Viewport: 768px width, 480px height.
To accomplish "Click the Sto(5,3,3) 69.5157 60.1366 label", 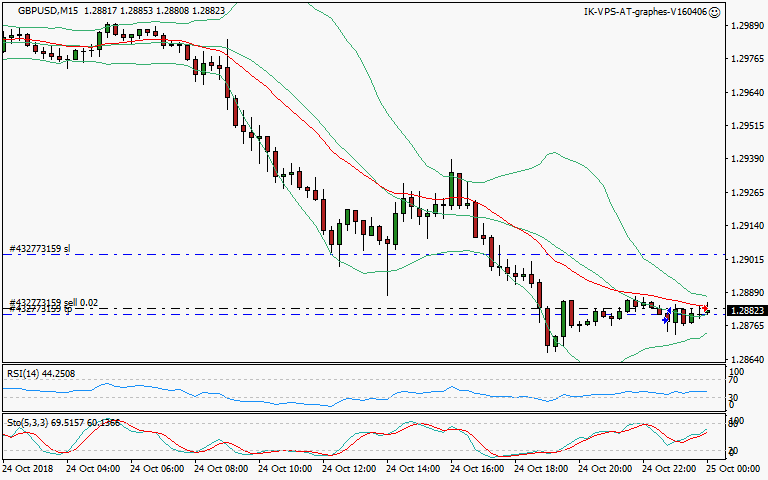I will [x=63, y=422].
